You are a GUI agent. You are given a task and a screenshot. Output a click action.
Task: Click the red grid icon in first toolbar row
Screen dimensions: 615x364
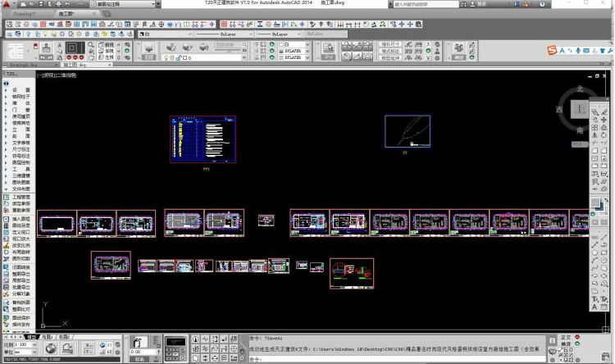[x=43, y=25]
